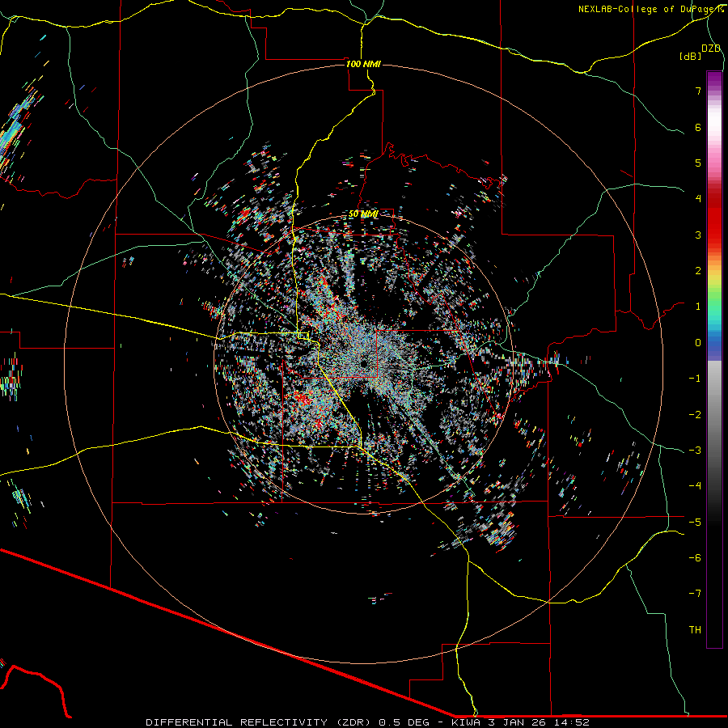The width and height of the screenshot is (728, 728).
Task: Click the '-2' value on color scale
Action: click(695, 415)
